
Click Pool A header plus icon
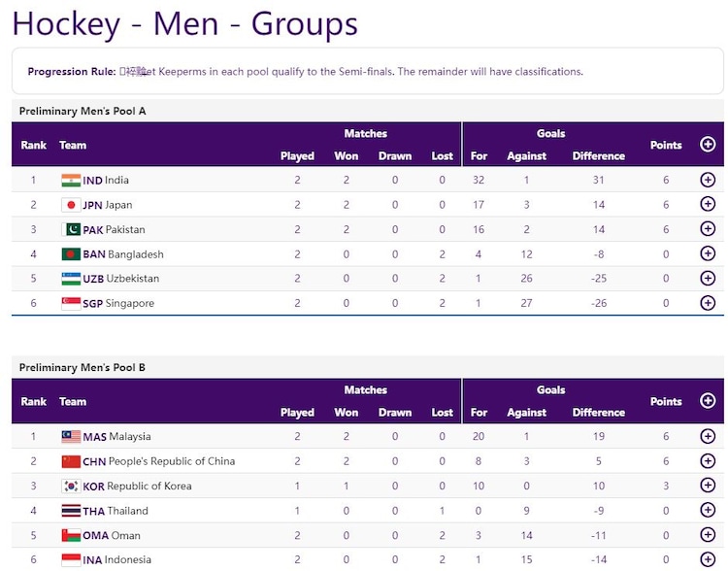pyautogui.click(x=708, y=145)
